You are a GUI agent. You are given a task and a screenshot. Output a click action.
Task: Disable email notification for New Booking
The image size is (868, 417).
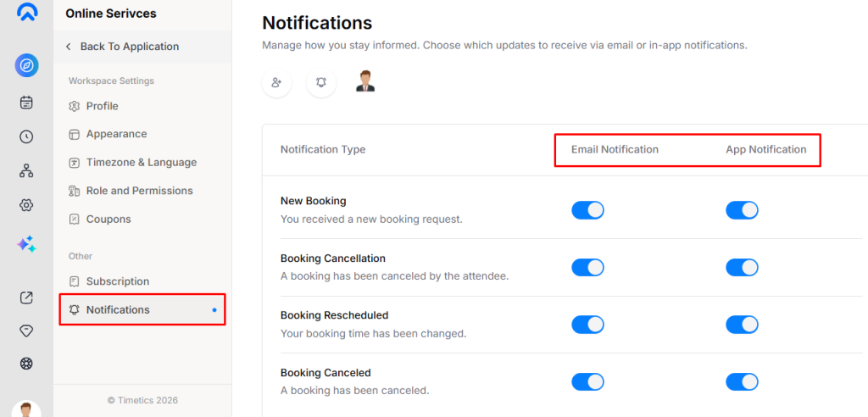click(587, 210)
